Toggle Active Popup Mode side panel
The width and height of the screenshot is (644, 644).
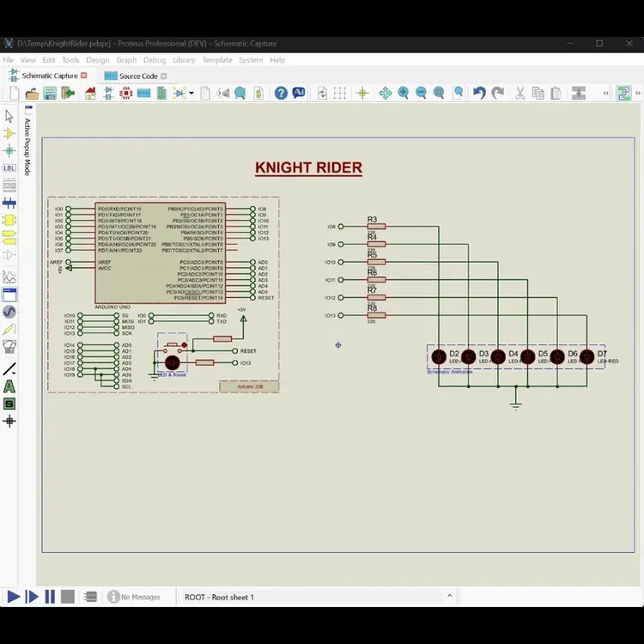27,142
